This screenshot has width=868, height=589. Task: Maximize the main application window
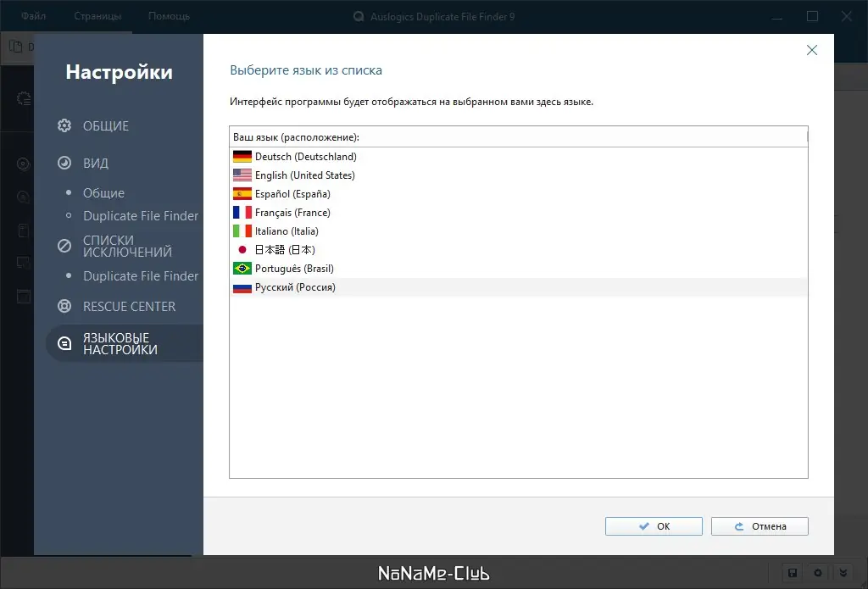click(812, 17)
